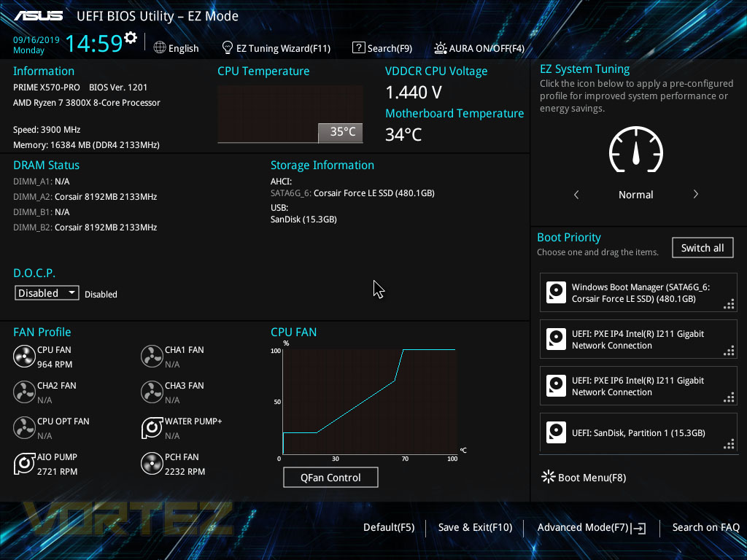Switch to next EZ tuning profile arrow
Viewport: 747px width, 560px height.
(x=695, y=194)
